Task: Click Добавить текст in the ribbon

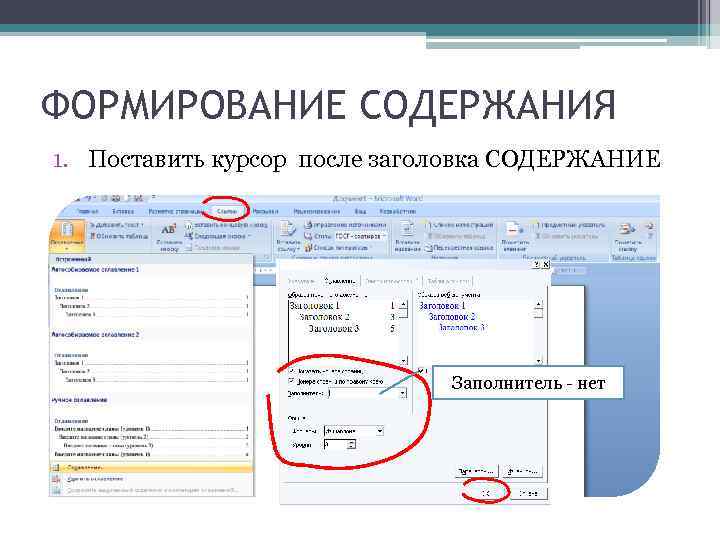Action: 116,225
